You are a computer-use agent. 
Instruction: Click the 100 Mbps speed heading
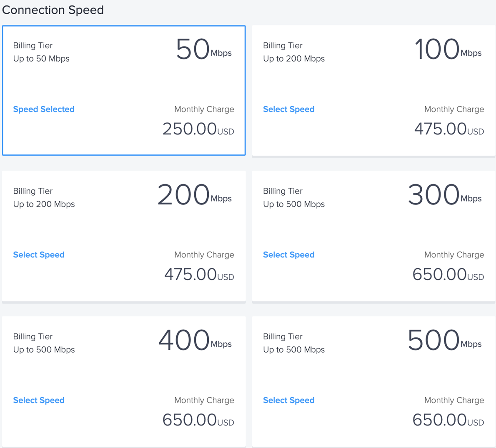pyautogui.click(x=448, y=49)
